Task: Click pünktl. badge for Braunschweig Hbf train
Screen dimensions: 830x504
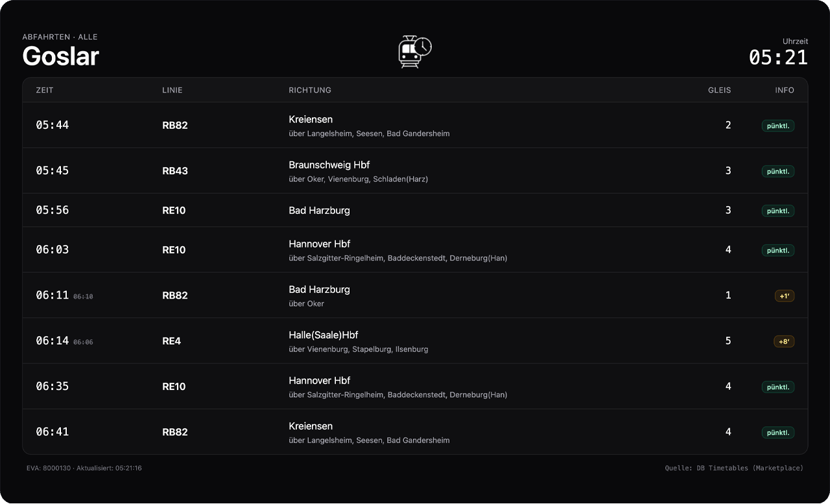Action: (777, 171)
